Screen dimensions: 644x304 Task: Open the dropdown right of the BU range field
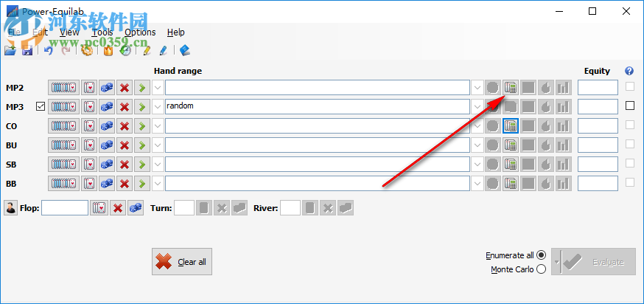pyautogui.click(x=477, y=145)
